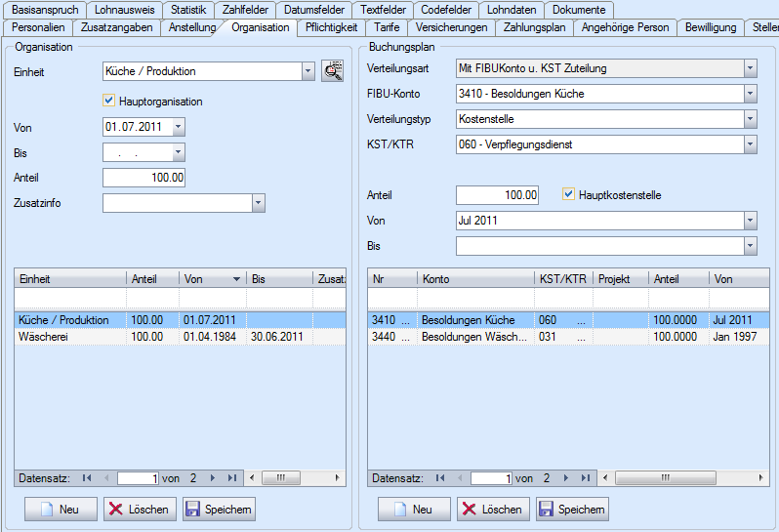The image size is (779, 532).
Task: Toggle the Hauptkostenstelle checkbox
Action: [x=568, y=194]
